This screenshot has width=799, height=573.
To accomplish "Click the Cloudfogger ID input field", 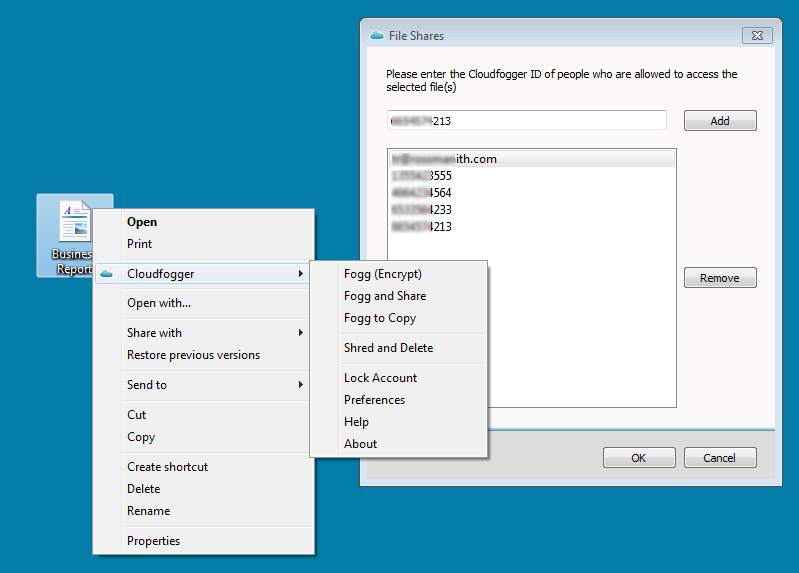I will tap(526, 121).
